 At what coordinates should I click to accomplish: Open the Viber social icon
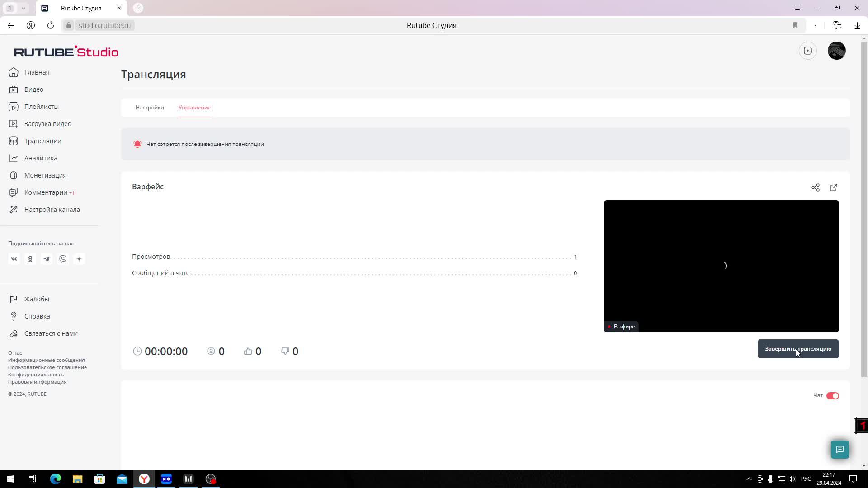tap(63, 259)
